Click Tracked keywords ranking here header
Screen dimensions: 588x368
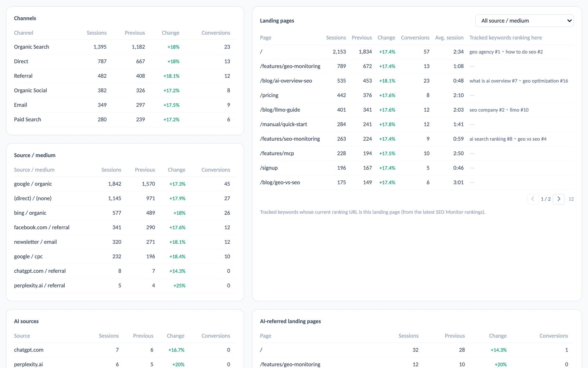pos(506,38)
